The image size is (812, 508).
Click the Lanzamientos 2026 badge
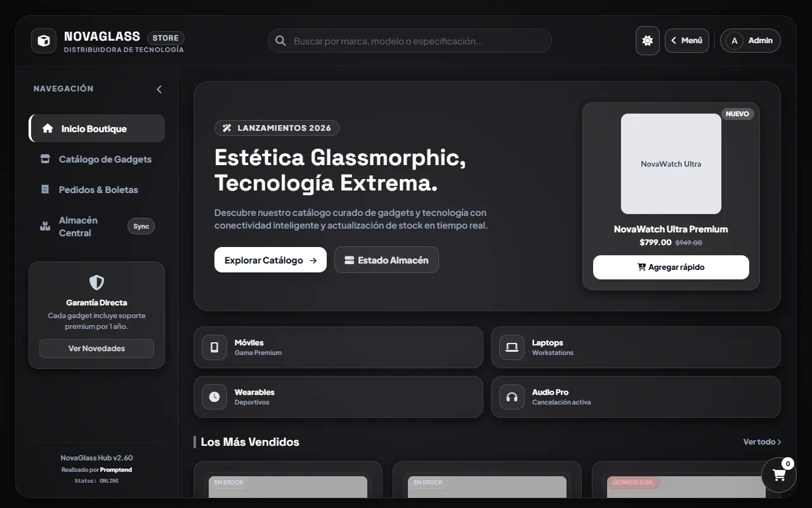coord(277,128)
